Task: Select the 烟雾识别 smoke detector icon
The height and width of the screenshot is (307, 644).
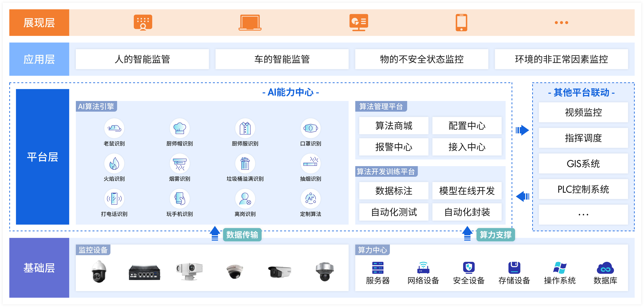Action: pyautogui.click(x=180, y=164)
